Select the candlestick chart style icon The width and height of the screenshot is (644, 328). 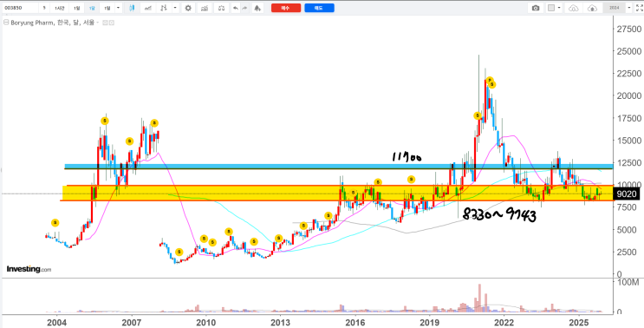(132, 8)
